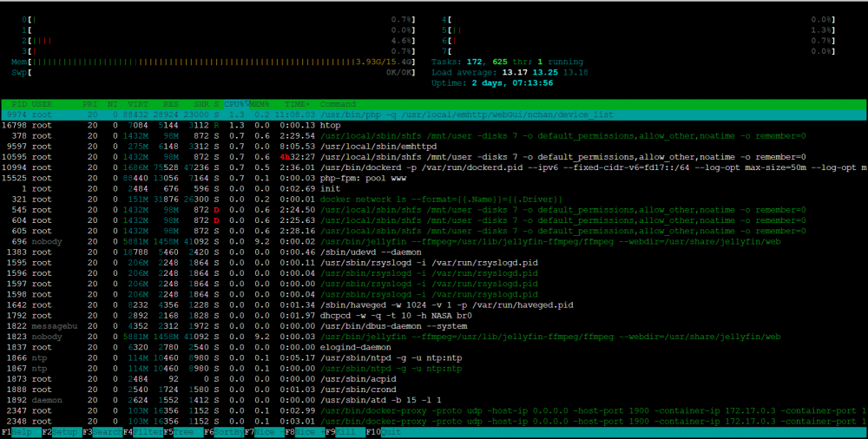Select rsyslogd row with PID 1595
The height and width of the screenshot is (439, 868).
point(434,262)
